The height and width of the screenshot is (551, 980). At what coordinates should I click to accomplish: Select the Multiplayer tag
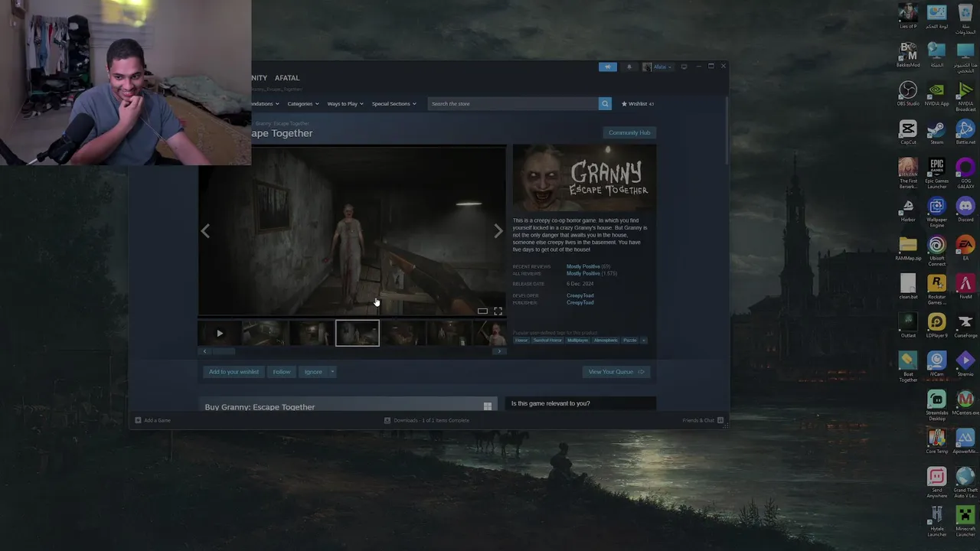(578, 341)
